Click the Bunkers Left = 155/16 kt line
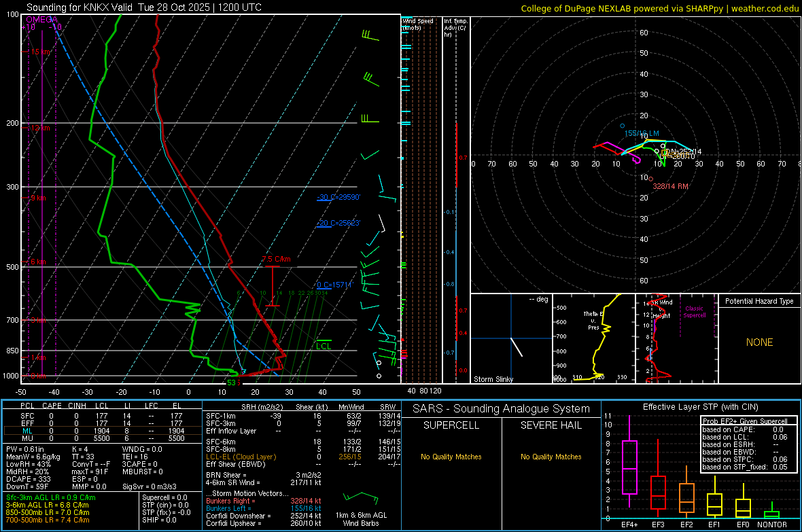802x532 pixels. click(264, 508)
